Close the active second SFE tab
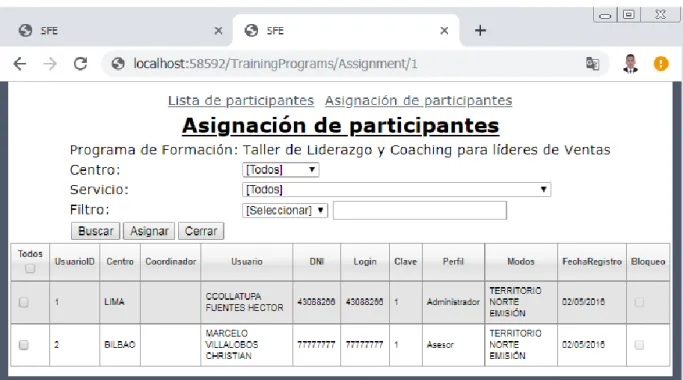 (x=444, y=31)
